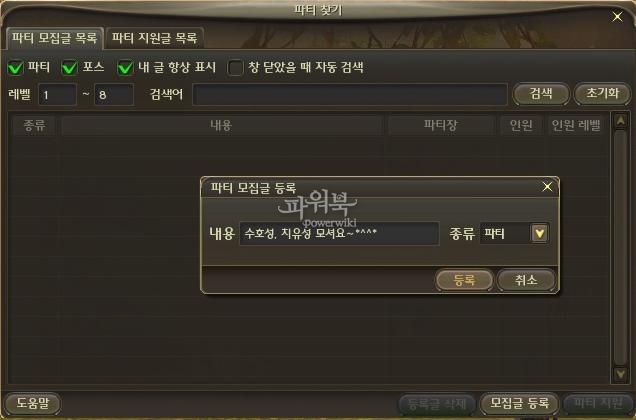
Task: Switch to 파티 지원글 목록 tab
Action: point(155,38)
